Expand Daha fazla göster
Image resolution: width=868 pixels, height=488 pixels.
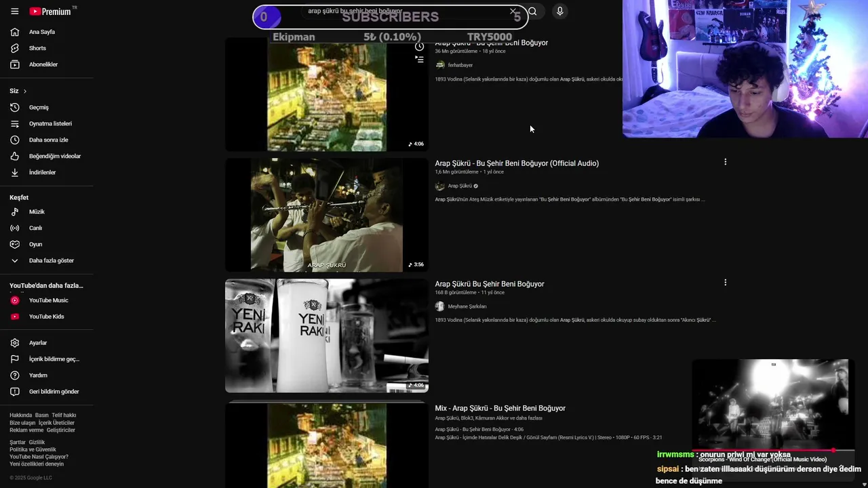coord(52,260)
